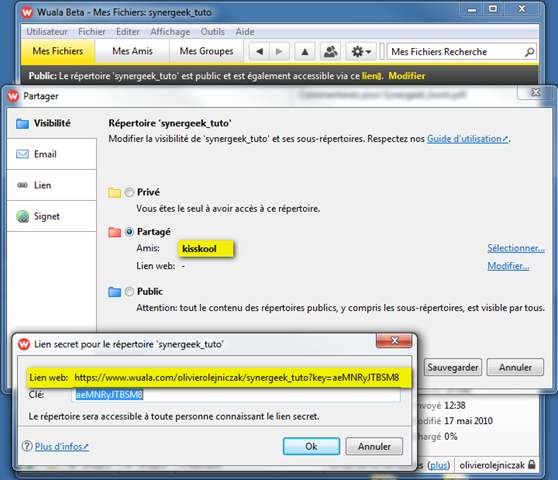Screen dimensions: 558x480
Task: Select the Lien section in Partager
Action: point(52,185)
